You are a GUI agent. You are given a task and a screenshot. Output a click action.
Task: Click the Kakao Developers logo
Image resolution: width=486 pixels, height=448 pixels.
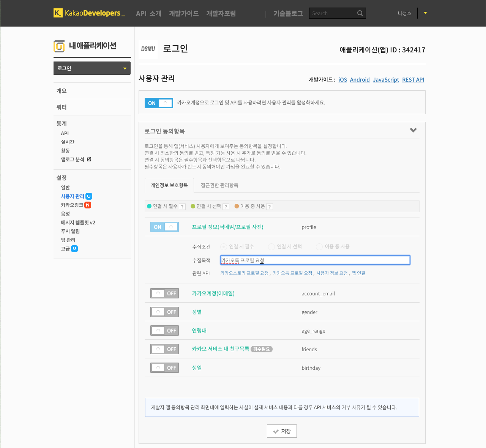point(89,13)
